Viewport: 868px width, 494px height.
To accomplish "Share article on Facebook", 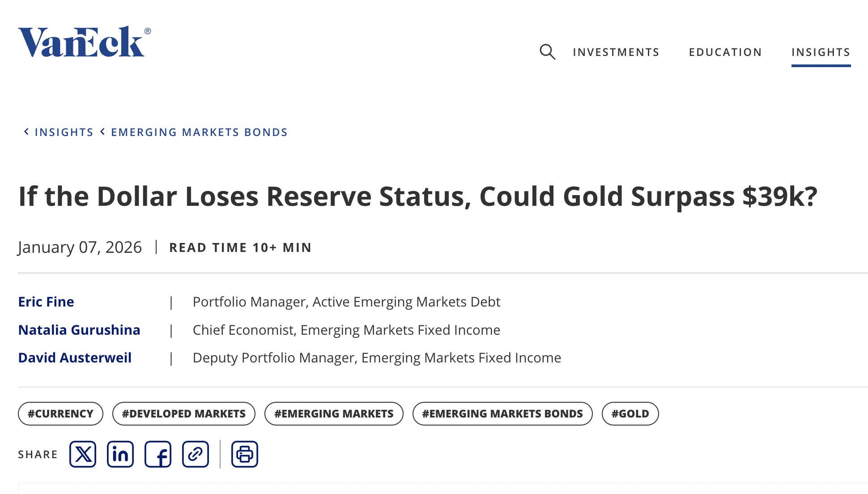I will pos(158,454).
